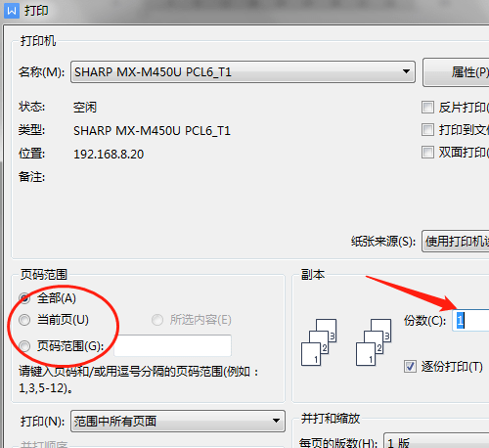The width and height of the screenshot is (489, 448).
Task: Click the 打印 dialog title text
Action: click(x=36, y=11)
